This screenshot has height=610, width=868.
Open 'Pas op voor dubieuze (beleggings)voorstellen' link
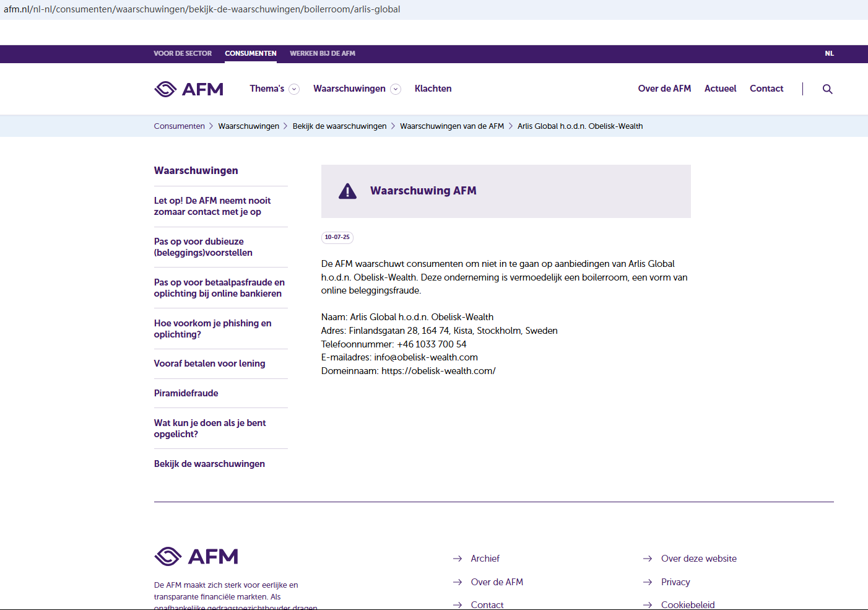click(203, 247)
